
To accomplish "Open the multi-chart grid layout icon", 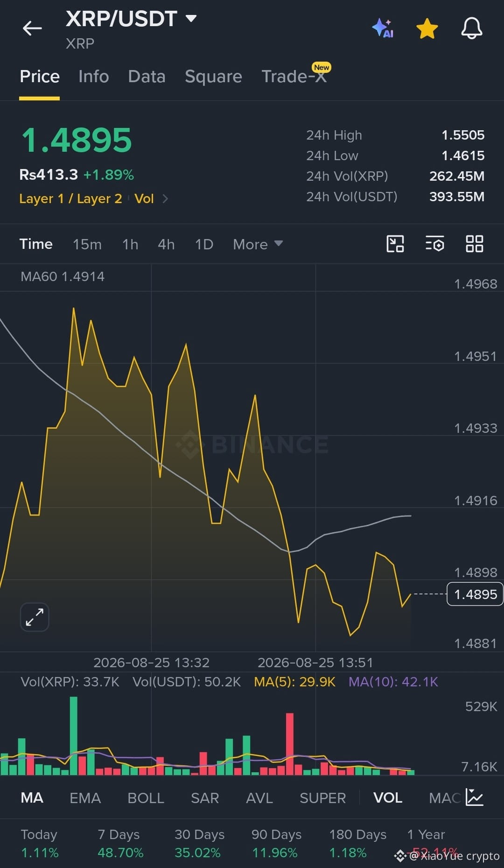I will [475, 244].
